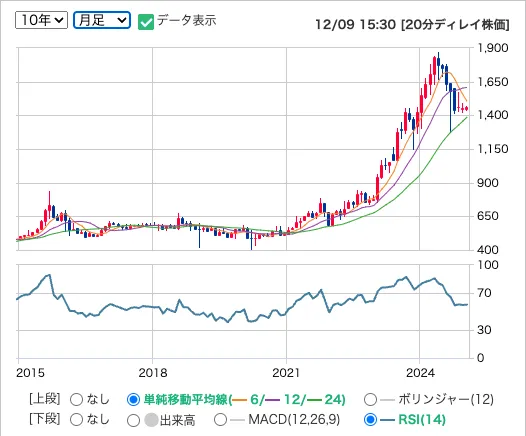The width and height of the screenshot is (526, 436).
Task: Click the RSI 70 axis label
Action: [484, 293]
